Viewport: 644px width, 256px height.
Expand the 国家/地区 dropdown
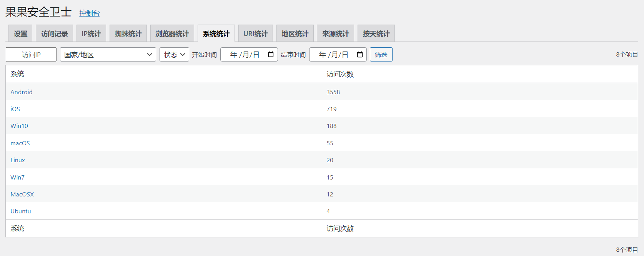(108, 55)
